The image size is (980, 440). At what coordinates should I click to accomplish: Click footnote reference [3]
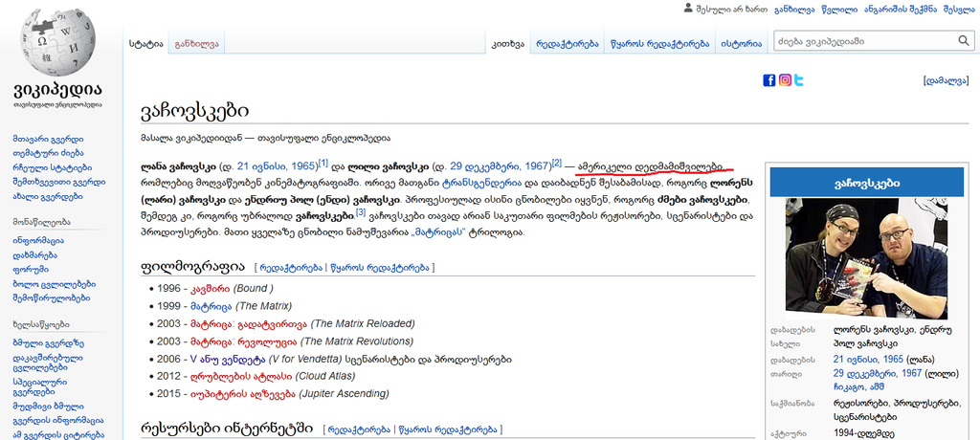point(361,212)
